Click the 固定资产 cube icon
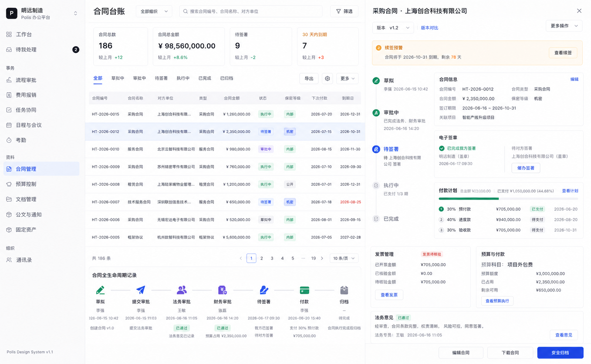The image size is (591, 364). point(9,230)
